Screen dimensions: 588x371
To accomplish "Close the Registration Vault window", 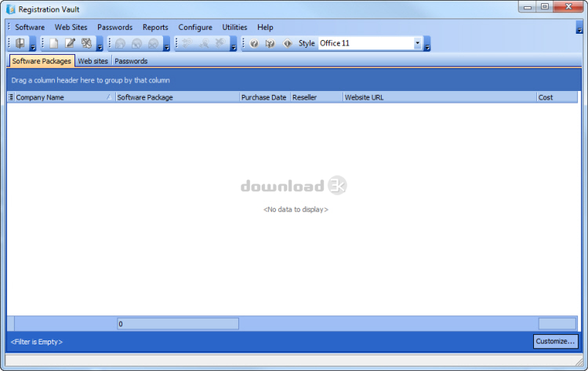I will (x=568, y=7).
